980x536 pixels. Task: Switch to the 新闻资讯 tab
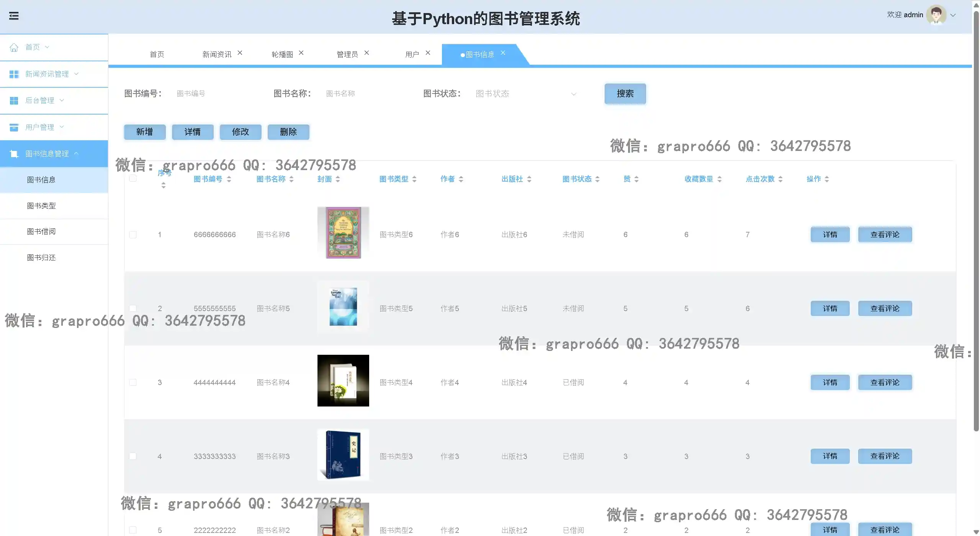click(217, 54)
